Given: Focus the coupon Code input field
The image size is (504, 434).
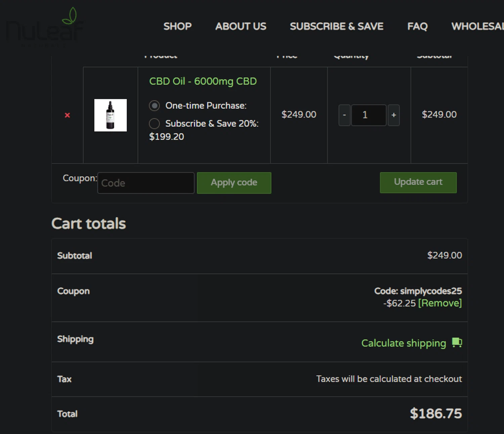Looking at the screenshot, I should pos(146,183).
